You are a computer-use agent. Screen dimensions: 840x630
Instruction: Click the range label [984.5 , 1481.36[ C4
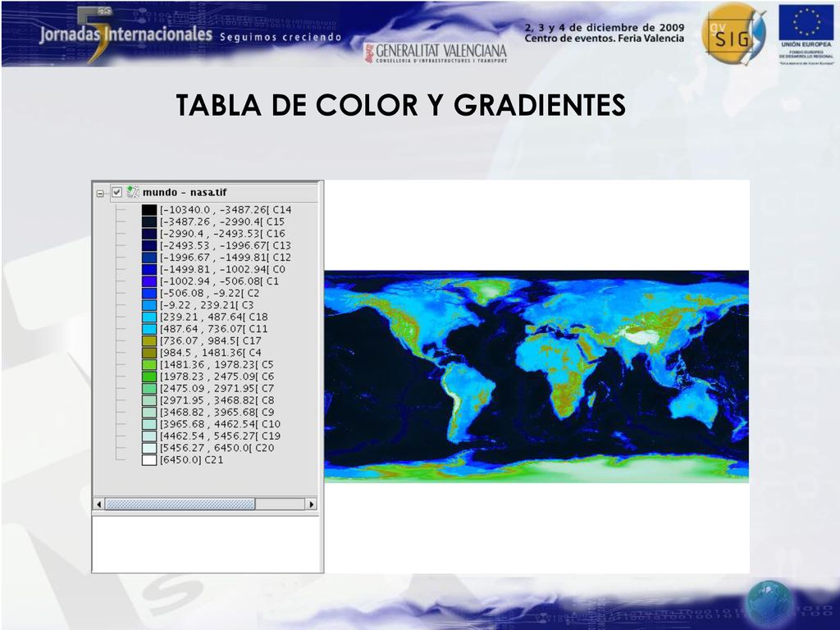[x=211, y=353]
